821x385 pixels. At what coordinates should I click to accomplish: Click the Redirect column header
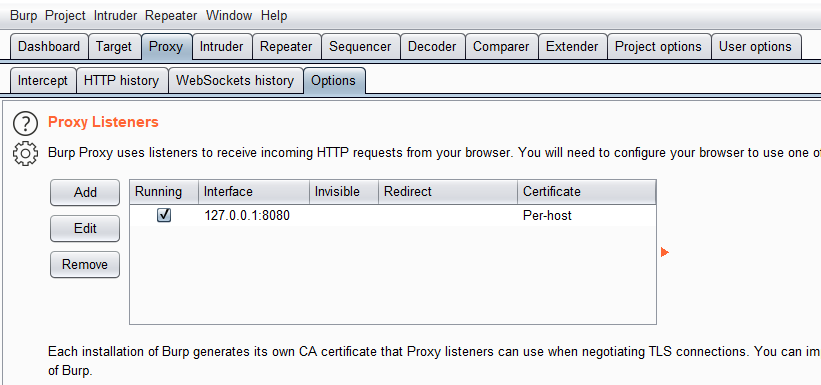[x=448, y=192]
